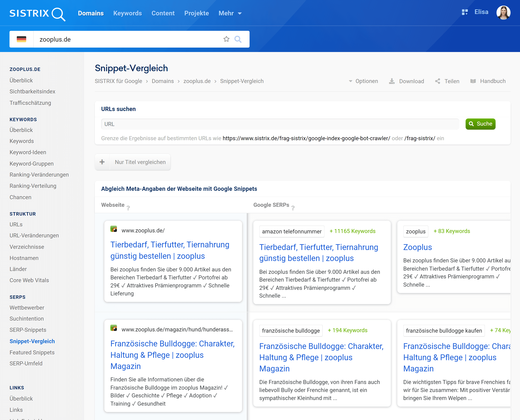520x420 pixels.
Task: Open SERP-Snippets in sidebar
Action: (28, 330)
